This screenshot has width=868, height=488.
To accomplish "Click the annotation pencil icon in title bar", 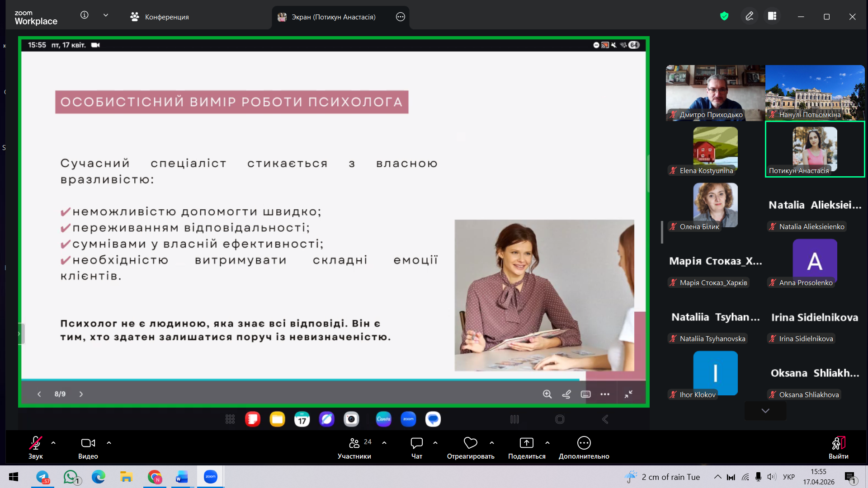I will pos(749,16).
